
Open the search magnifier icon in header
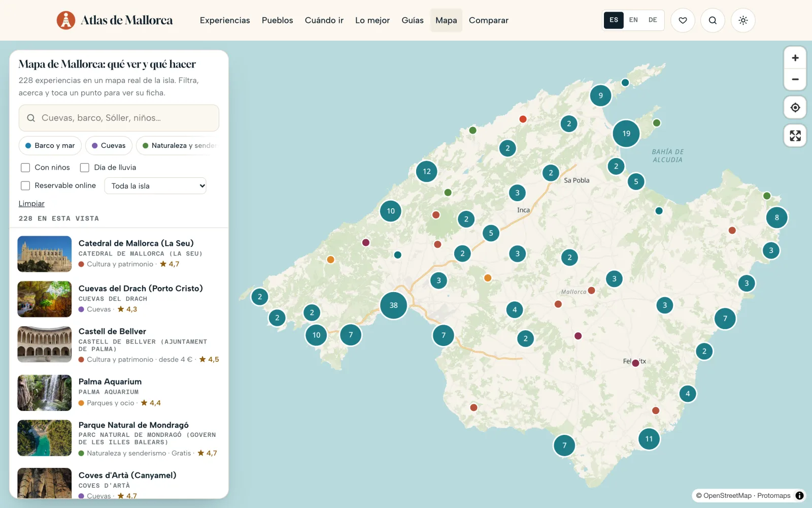click(713, 20)
